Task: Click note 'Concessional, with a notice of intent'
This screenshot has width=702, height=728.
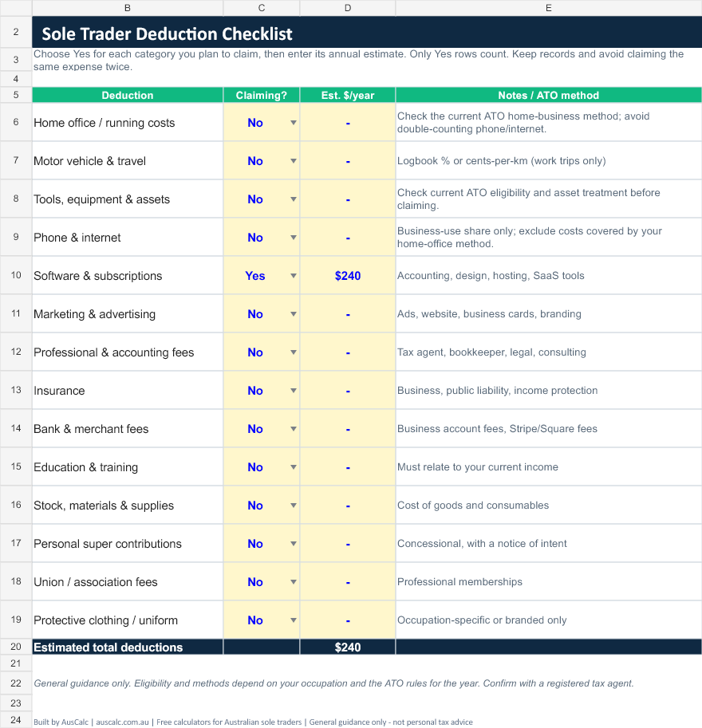Action: click(482, 544)
